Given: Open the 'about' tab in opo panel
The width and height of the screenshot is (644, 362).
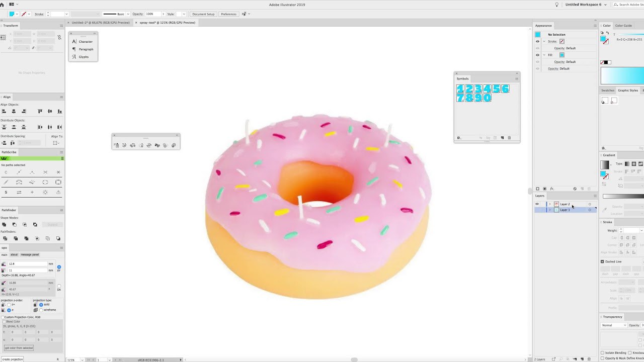Looking at the screenshot, I should click(14, 254).
